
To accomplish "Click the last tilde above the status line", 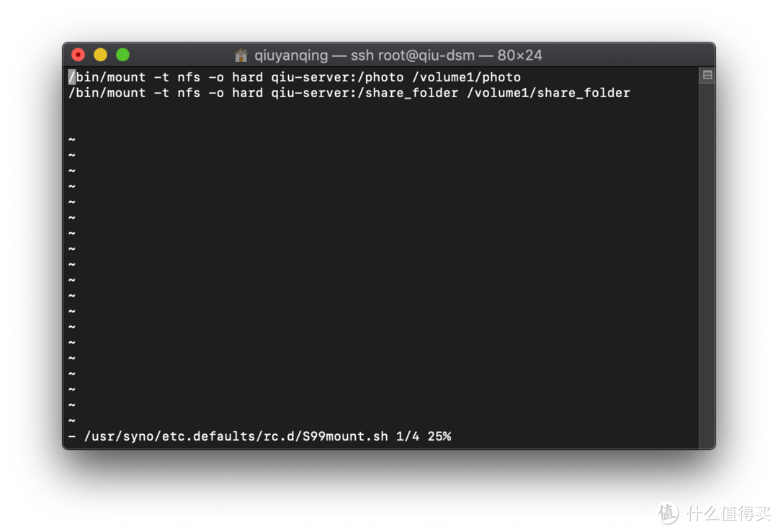I will (72, 420).
